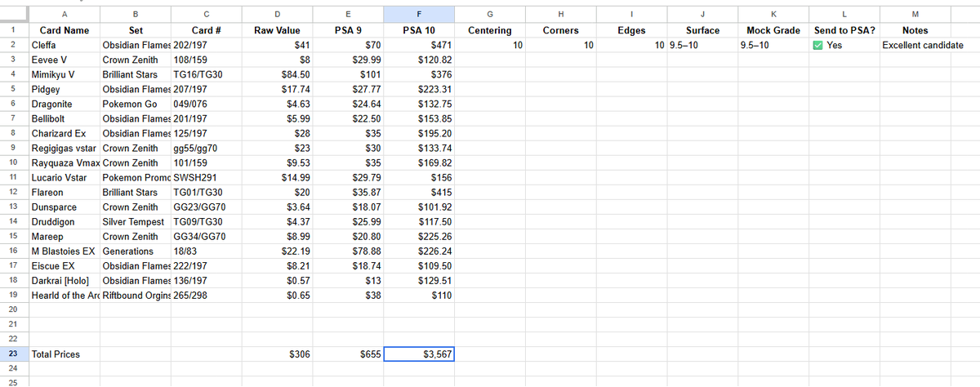The width and height of the screenshot is (980, 387).
Task: Select the 'Dunsparce' cell
Action: [x=64, y=207]
